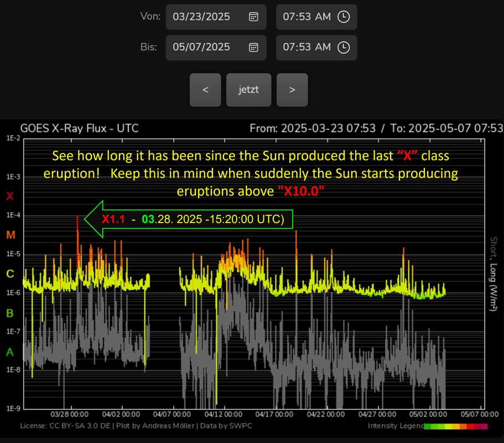The width and height of the screenshot is (504, 443).
Task: Click the Intensity Legend color bar
Action: coord(456,426)
